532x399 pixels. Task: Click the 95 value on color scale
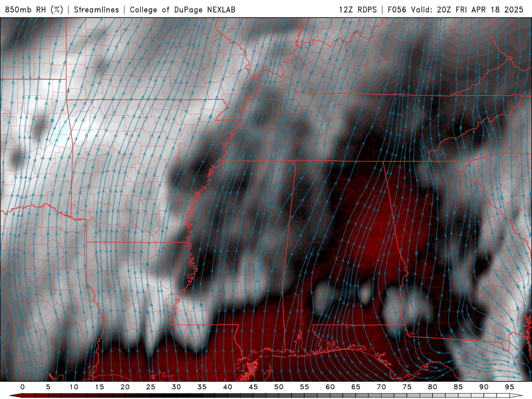(509, 387)
